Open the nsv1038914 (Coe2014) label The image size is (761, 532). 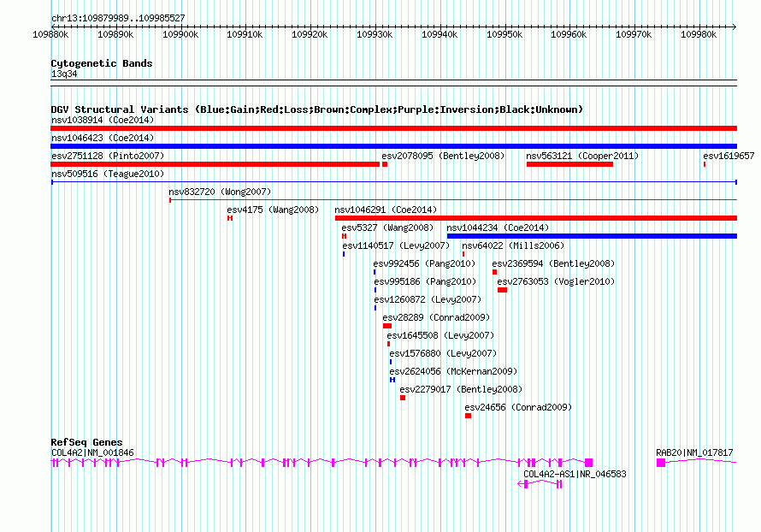103,120
